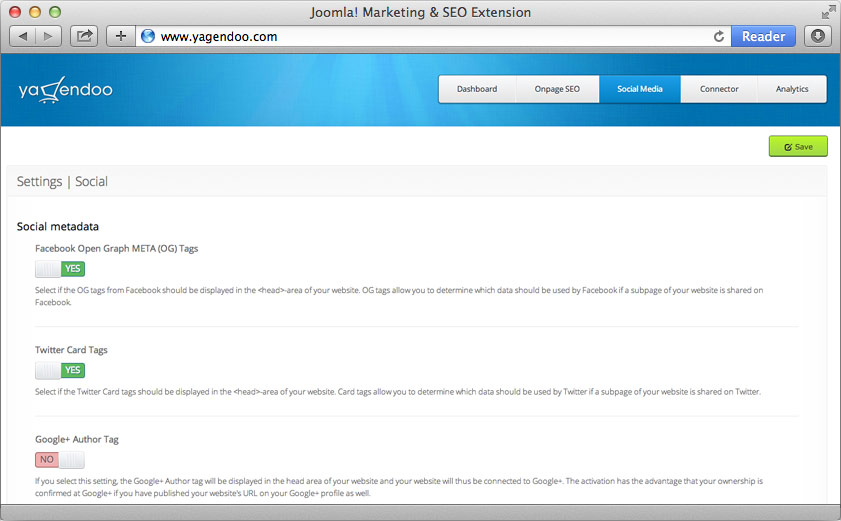The image size is (841, 521).
Task: Save the social settings
Action: tap(798, 146)
